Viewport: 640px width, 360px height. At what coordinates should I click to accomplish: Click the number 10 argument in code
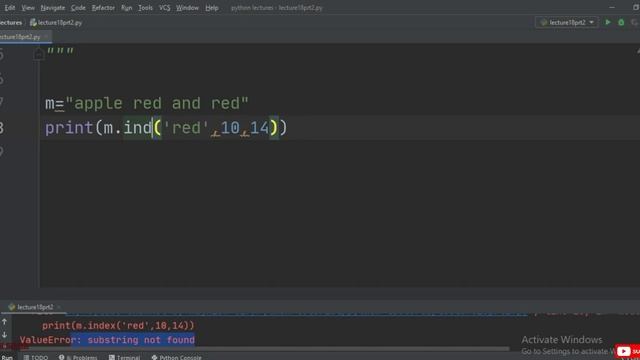click(x=230, y=128)
